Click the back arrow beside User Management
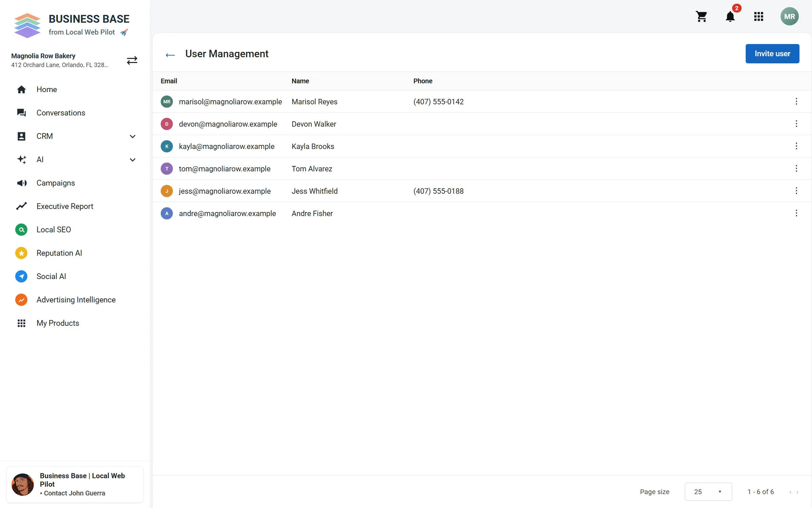Viewport: 812px width, 508px height. click(170, 55)
